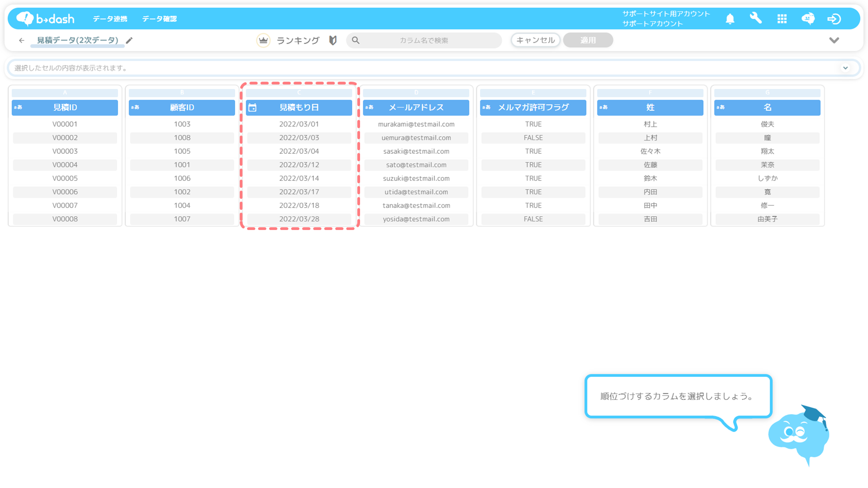
Task: Open the データ連携 menu
Action: pyautogui.click(x=110, y=19)
